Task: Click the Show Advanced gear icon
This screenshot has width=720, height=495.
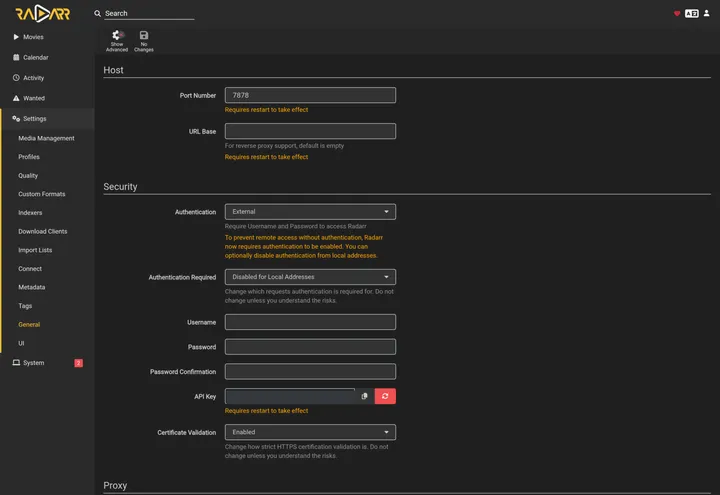Action: [117, 35]
